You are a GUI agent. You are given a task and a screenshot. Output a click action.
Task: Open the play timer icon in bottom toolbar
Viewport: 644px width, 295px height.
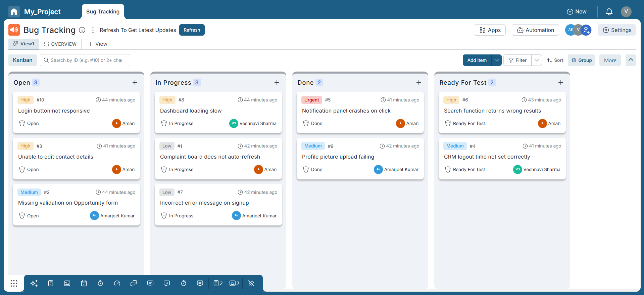click(100, 283)
